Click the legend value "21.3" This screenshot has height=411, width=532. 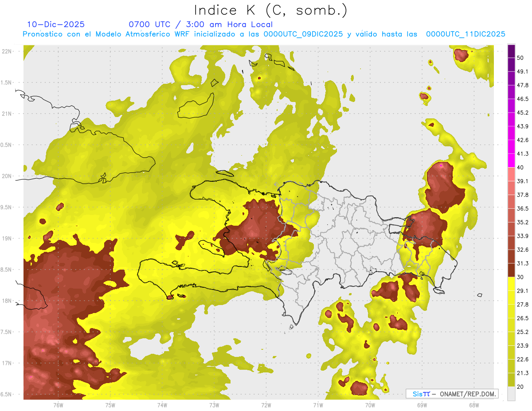523,373
